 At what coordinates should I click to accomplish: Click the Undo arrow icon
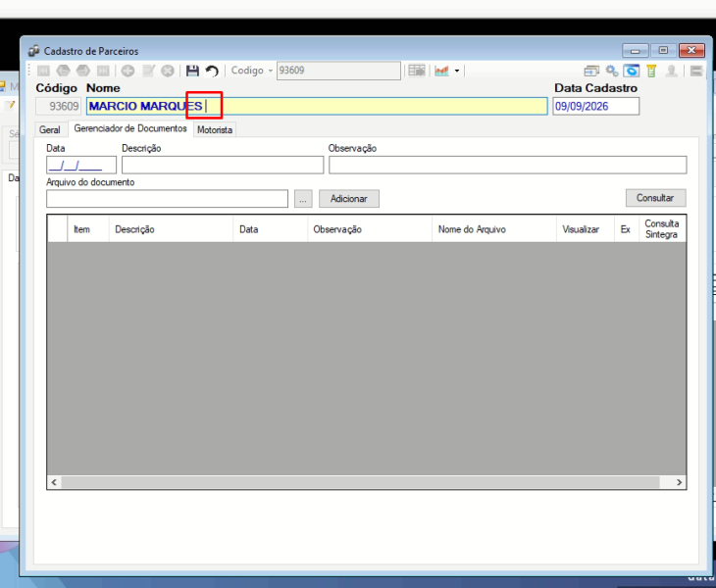pyautogui.click(x=212, y=71)
